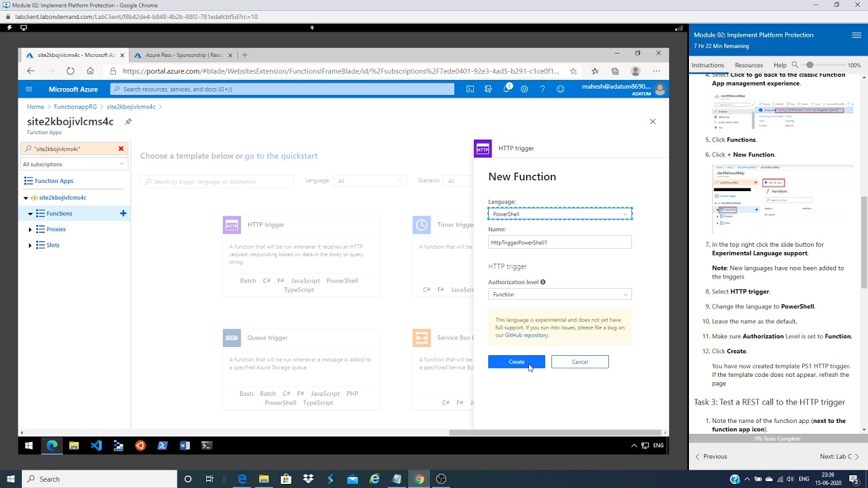Go to Edge home page
868x488 pixels.
[90, 70]
